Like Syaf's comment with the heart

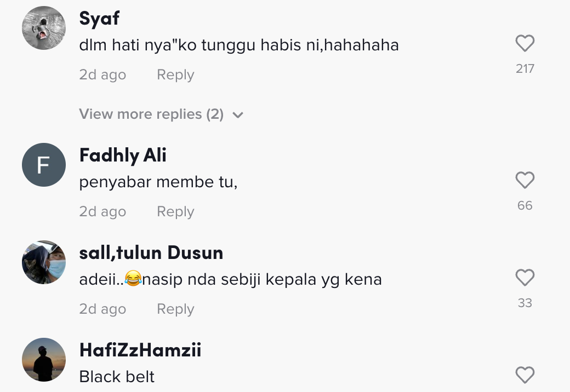(x=525, y=44)
